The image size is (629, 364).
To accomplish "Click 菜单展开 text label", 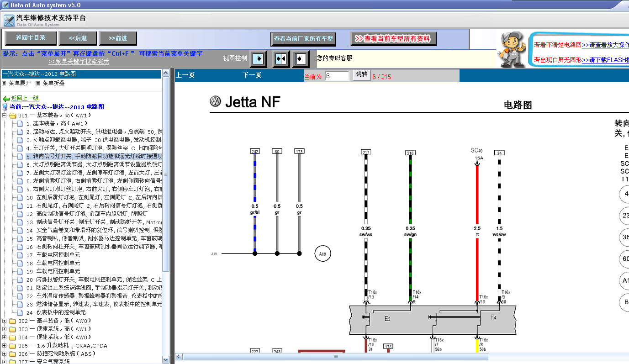I will 20,83.
